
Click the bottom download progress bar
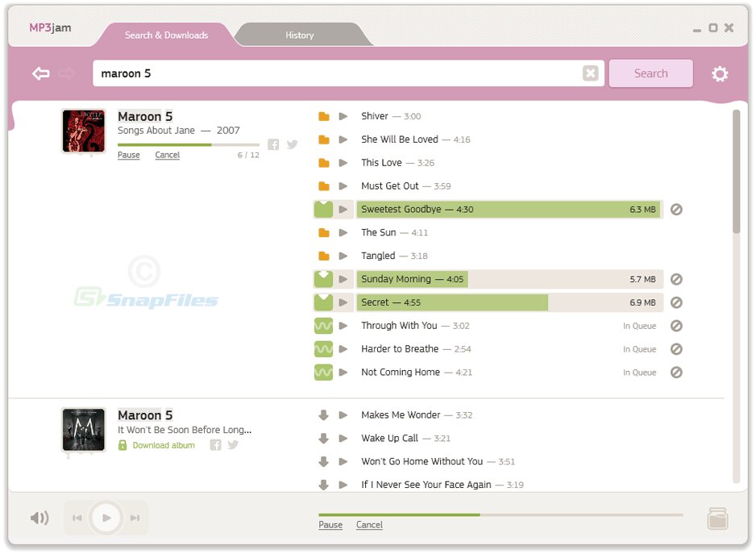click(x=500, y=514)
